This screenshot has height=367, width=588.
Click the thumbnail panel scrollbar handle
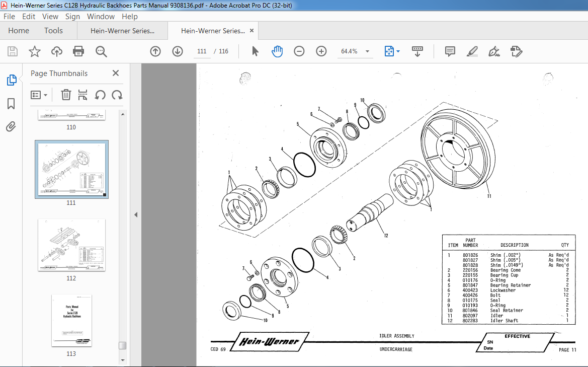click(123, 345)
